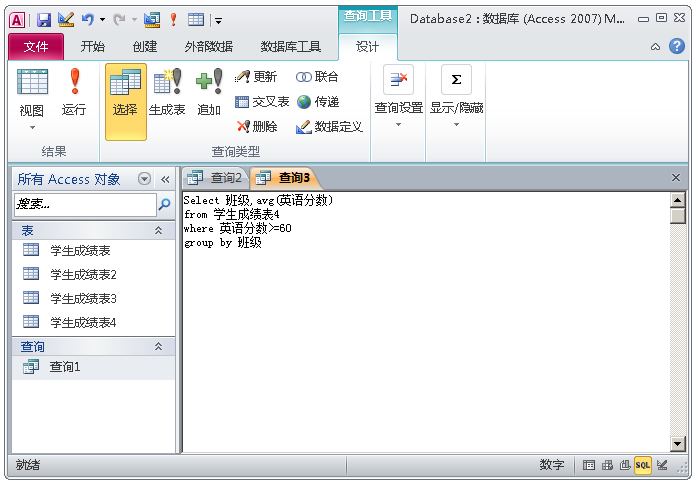Expand the 视图 dropdown arrow

point(32,128)
